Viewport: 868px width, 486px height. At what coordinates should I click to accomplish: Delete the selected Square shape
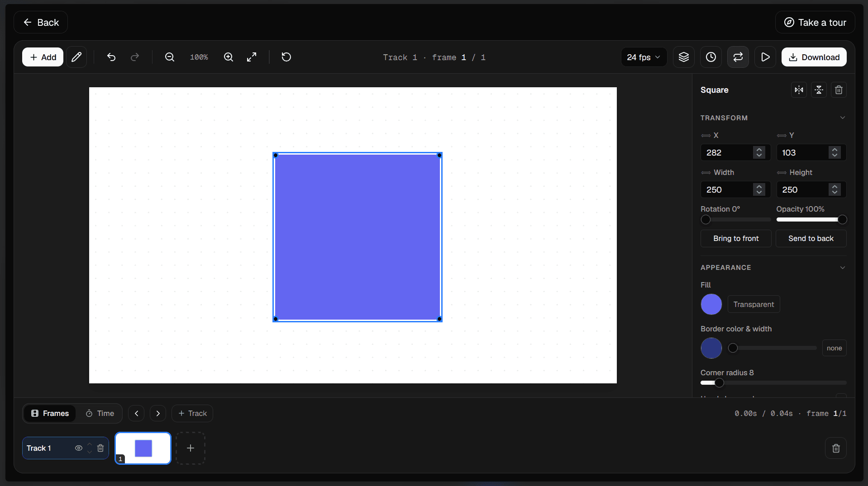839,90
